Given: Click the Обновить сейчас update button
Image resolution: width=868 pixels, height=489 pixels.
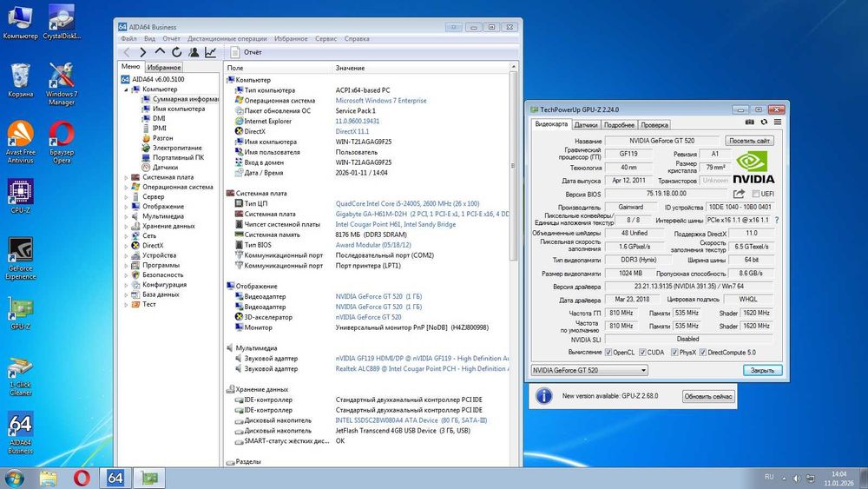Looking at the screenshot, I should pos(708,396).
